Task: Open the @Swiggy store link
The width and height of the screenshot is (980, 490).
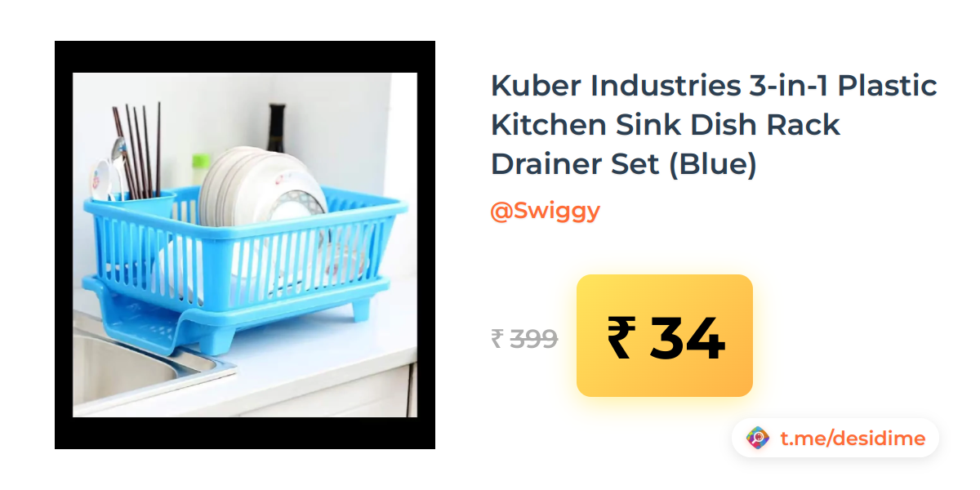Action: pos(545,211)
